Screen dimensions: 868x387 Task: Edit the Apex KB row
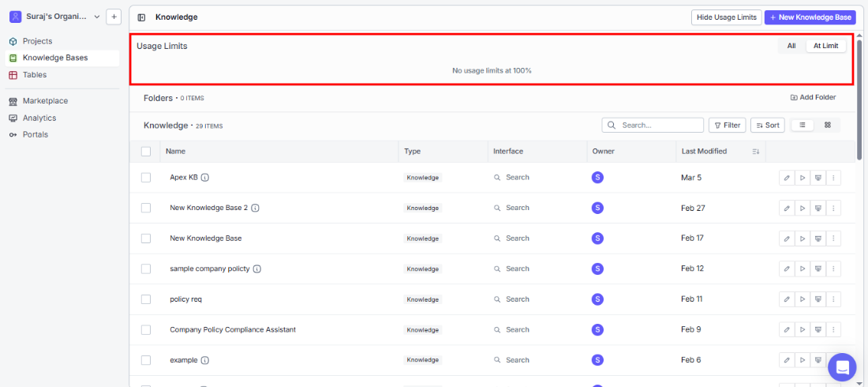pyautogui.click(x=787, y=178)
